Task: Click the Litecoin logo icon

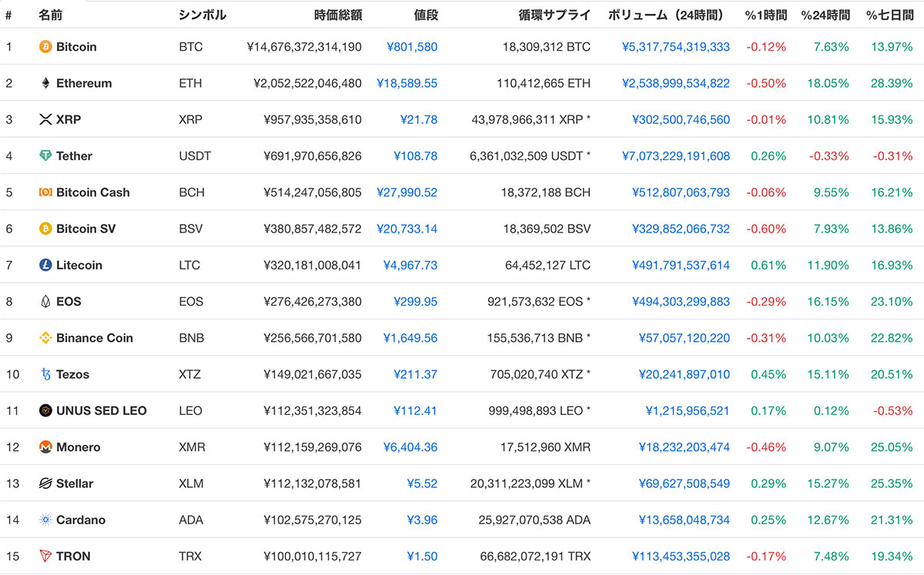Action: [45, 265]
